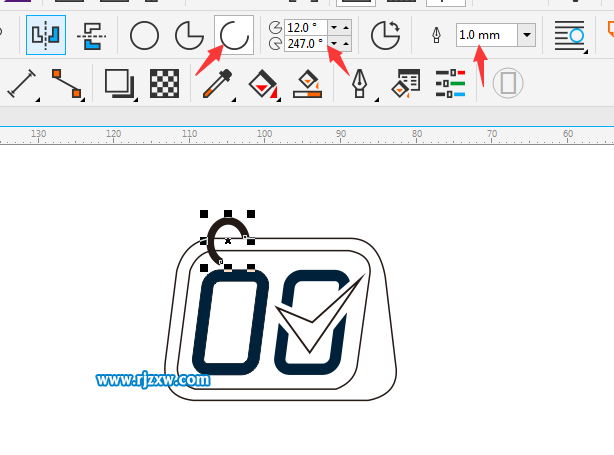This screenshot has height=455, width=614.
Task: Select the Color eyedropper tool
Action: click(x=217, y=83)
